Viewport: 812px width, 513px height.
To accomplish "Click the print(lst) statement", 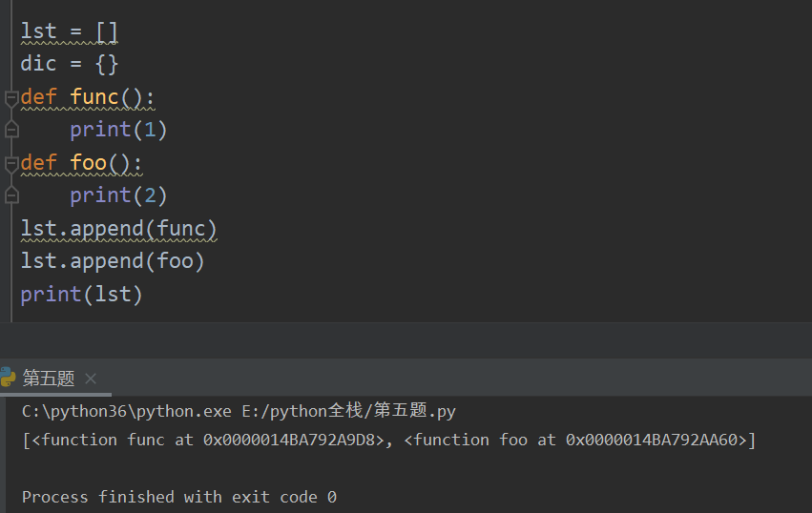I will coord(81,294).
